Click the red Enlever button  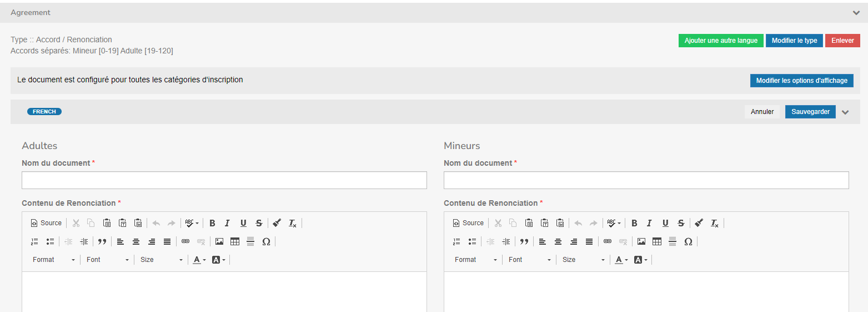tap(842, 41)
